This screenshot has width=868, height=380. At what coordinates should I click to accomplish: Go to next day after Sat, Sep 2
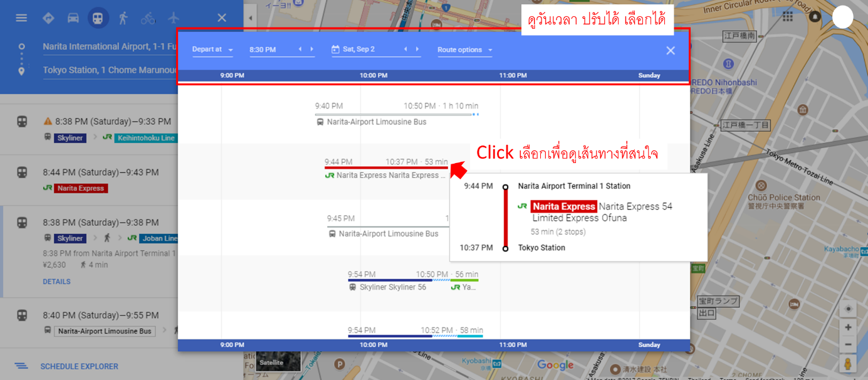coord(417,49)
